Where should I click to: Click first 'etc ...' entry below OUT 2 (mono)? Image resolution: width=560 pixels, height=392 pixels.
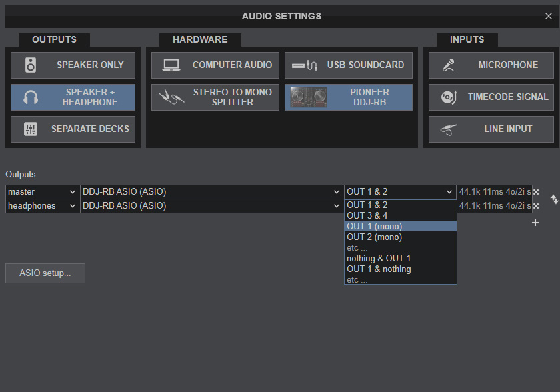tap(401, 248)
